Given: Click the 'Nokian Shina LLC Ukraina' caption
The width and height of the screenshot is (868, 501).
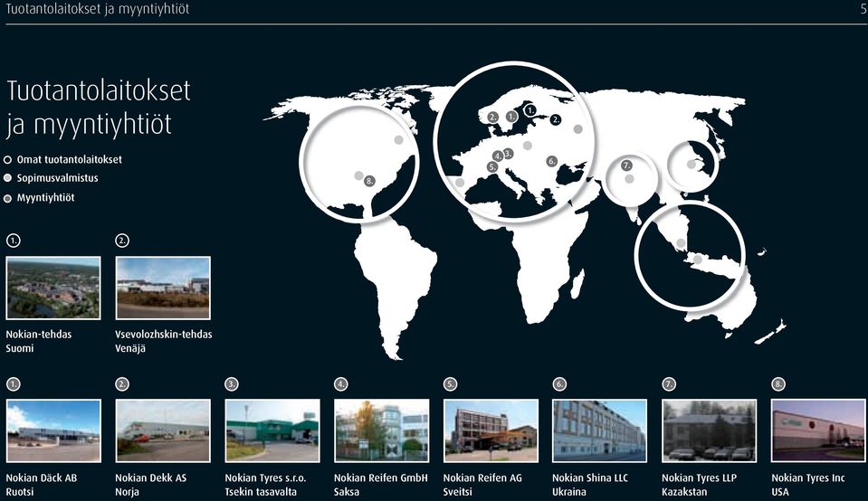Looking at the screenshot, I should pyautogui.click(x=590, y=485).
